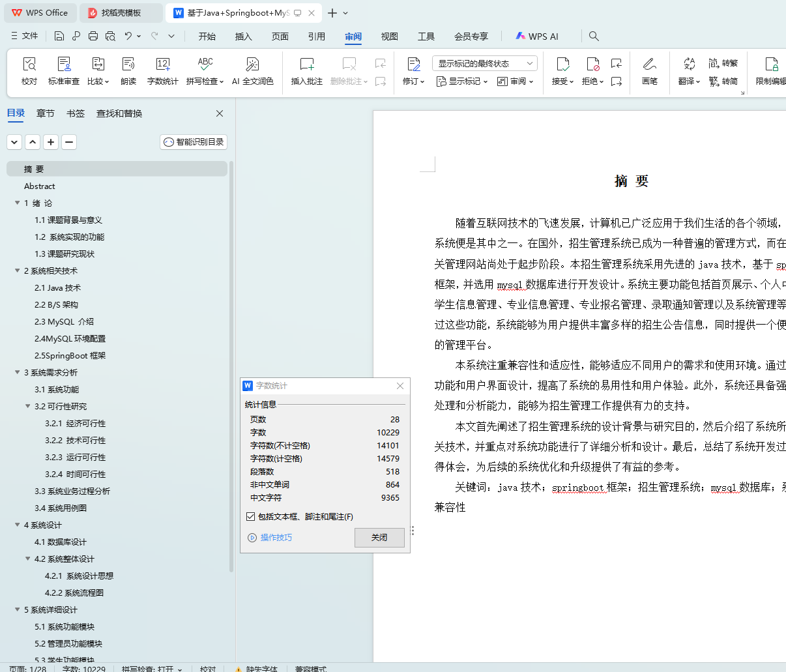The height and width of the screenshot is (672, 786).
Task: Open the 字数统计 word count tool
Action: click(163, 71)
